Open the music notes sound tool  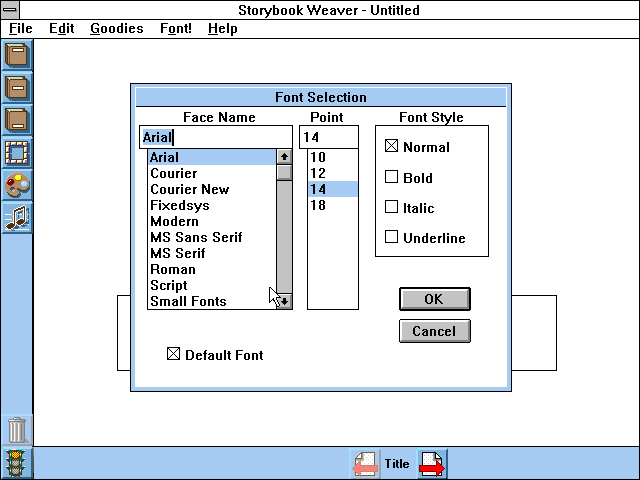click(x=17, y=218)
